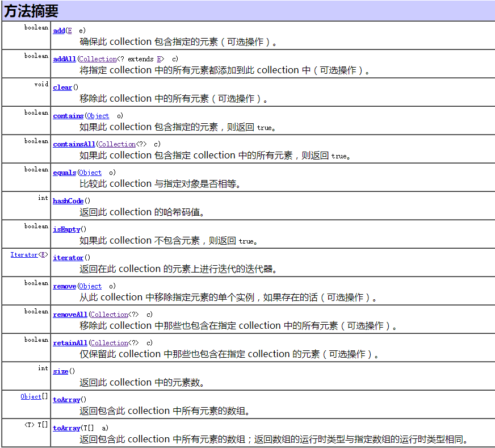Click description 返回此 collection 的哈希码值
Screen dimensions: 495x448
click(x=142, y=212)
